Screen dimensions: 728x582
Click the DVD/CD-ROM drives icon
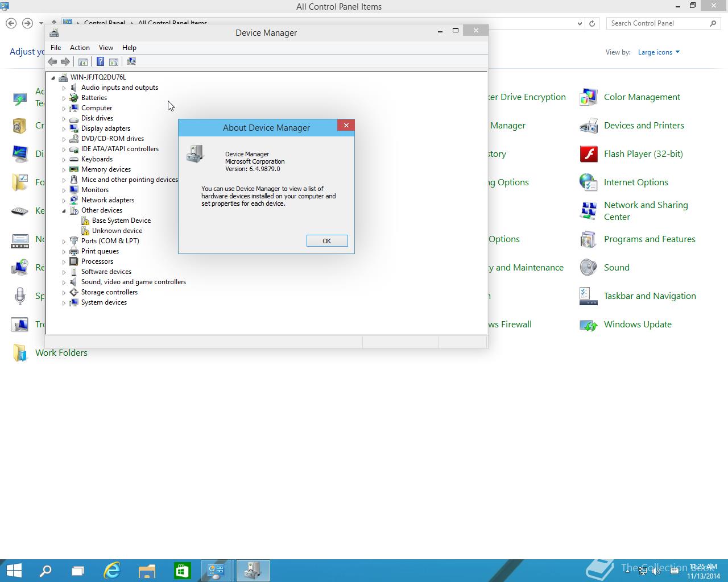74,139
